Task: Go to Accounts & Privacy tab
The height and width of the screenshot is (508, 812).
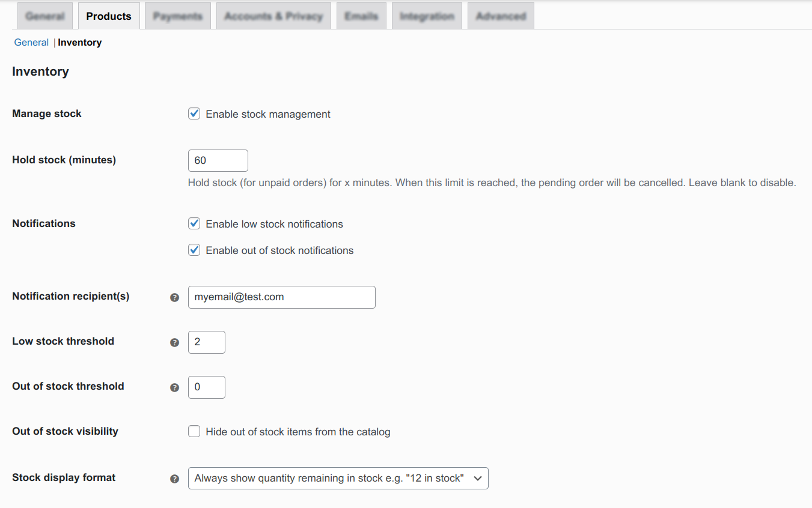Action: click(273, 16)
